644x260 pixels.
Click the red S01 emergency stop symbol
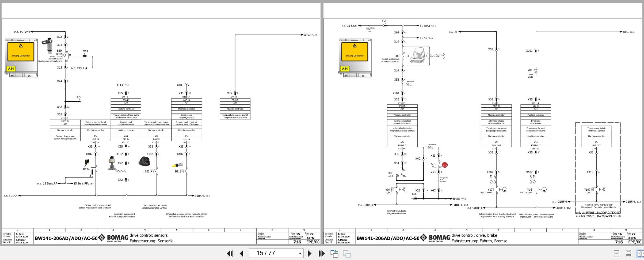[x=445, y=165]
